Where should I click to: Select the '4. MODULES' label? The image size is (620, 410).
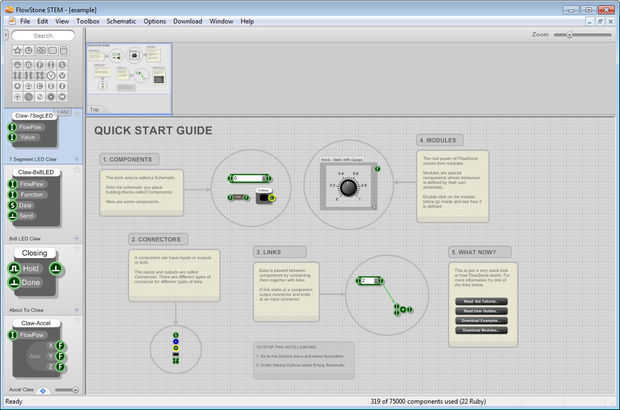(x=440, y=140)
